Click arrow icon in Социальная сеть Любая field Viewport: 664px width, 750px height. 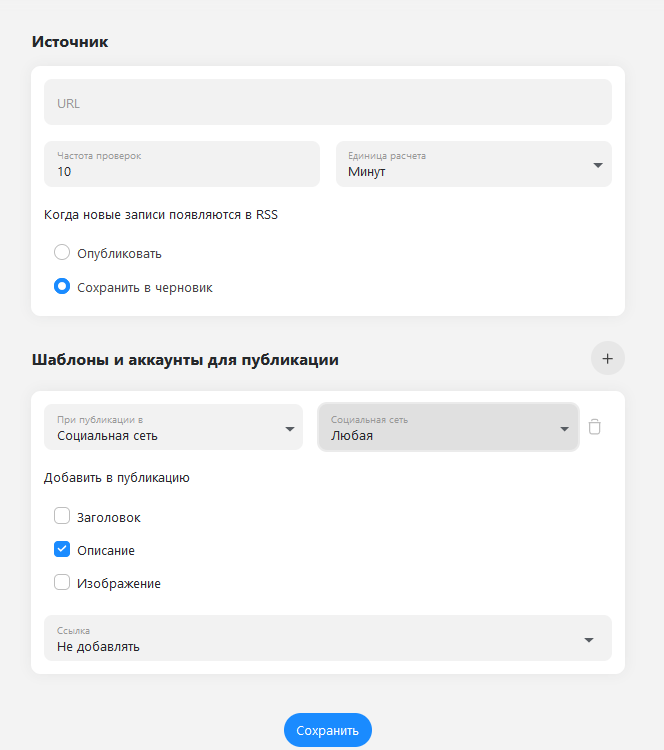564,429
